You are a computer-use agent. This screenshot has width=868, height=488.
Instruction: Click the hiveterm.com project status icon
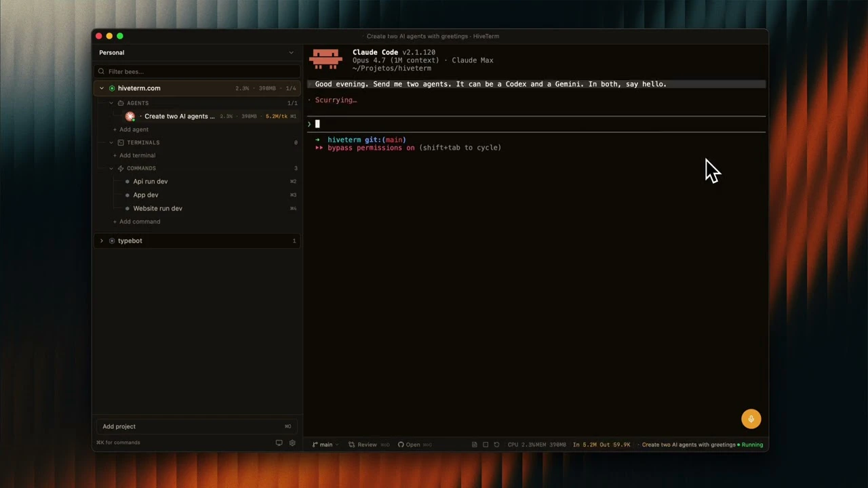[x=112, y=88]
